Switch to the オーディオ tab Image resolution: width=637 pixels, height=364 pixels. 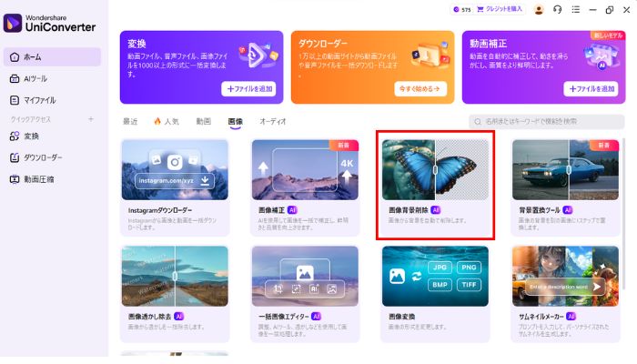pos(273,121)
